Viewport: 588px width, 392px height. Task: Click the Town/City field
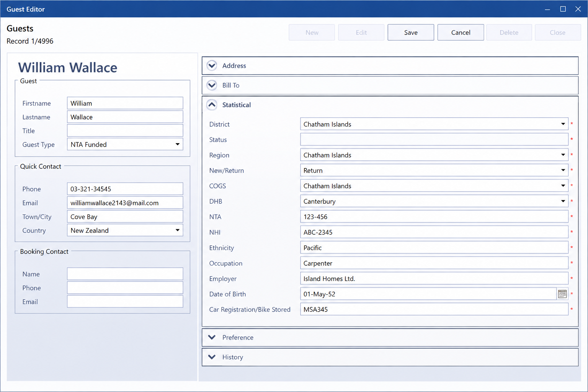click(x=125, y=217)
